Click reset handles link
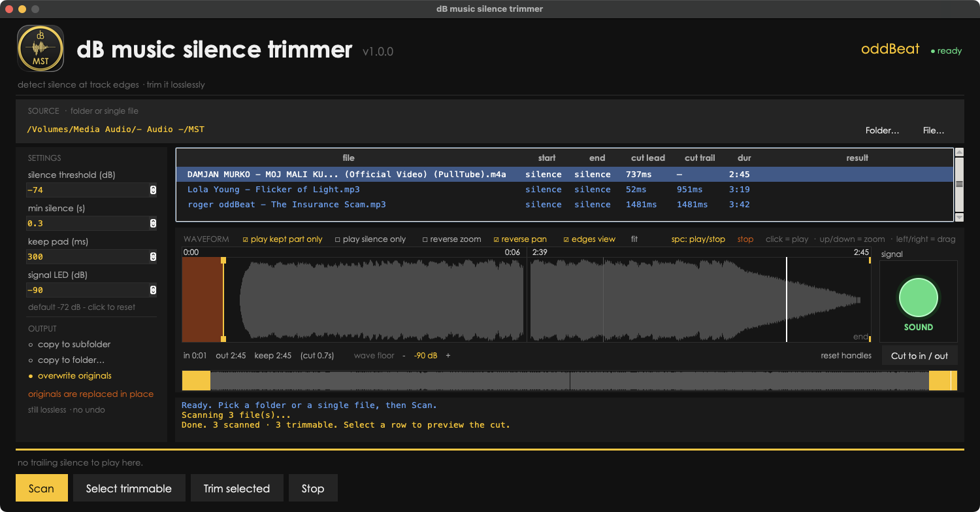The height and width of the screenshot is (512, 980). (846, 356)
